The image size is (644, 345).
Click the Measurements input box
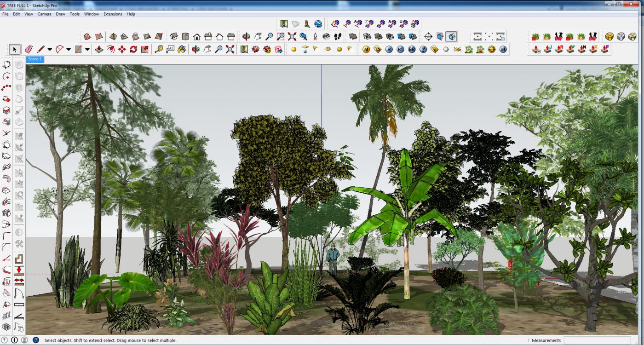(x=603, y=340)
